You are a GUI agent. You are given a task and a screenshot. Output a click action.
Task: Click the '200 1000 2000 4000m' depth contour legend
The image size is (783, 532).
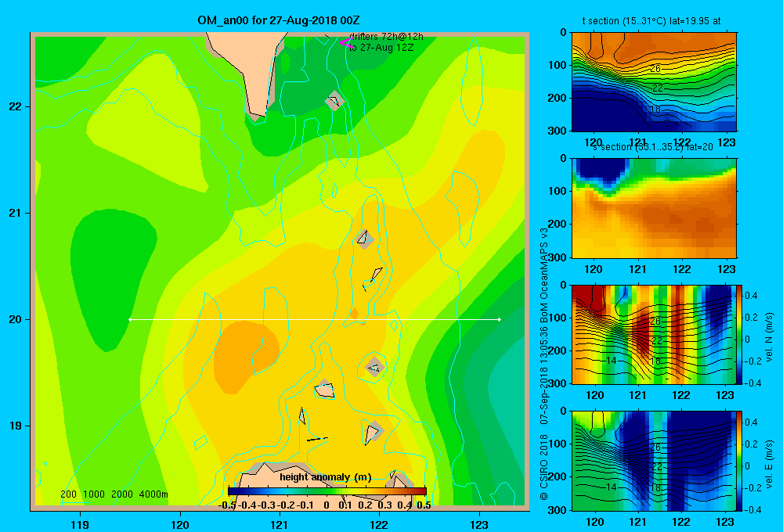click(114, 494)
